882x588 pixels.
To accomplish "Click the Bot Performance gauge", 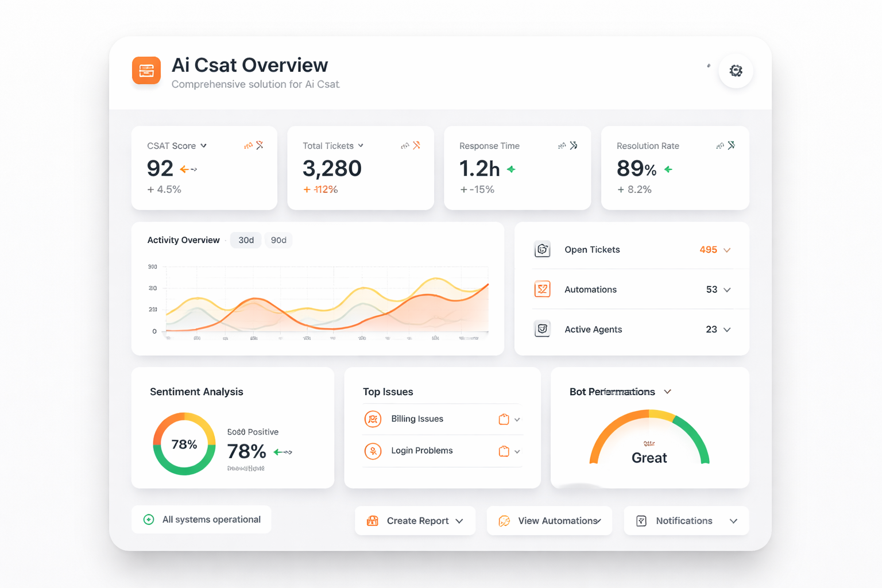I will 649,439.
